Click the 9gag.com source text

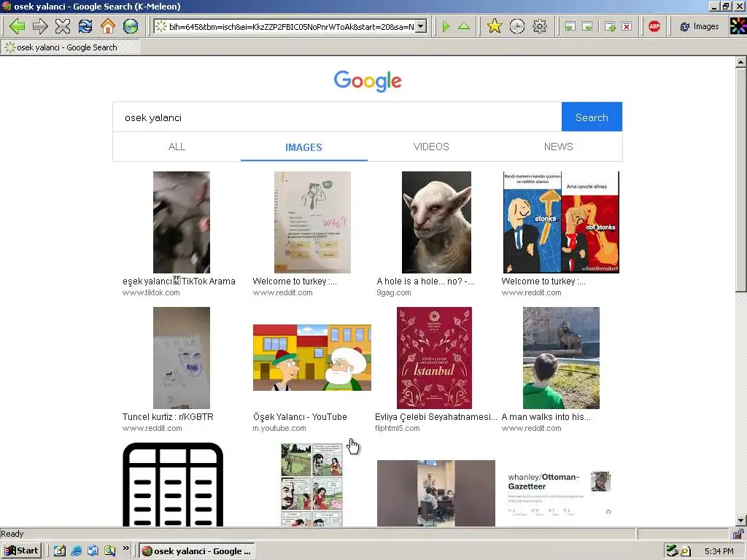[393, 292]
